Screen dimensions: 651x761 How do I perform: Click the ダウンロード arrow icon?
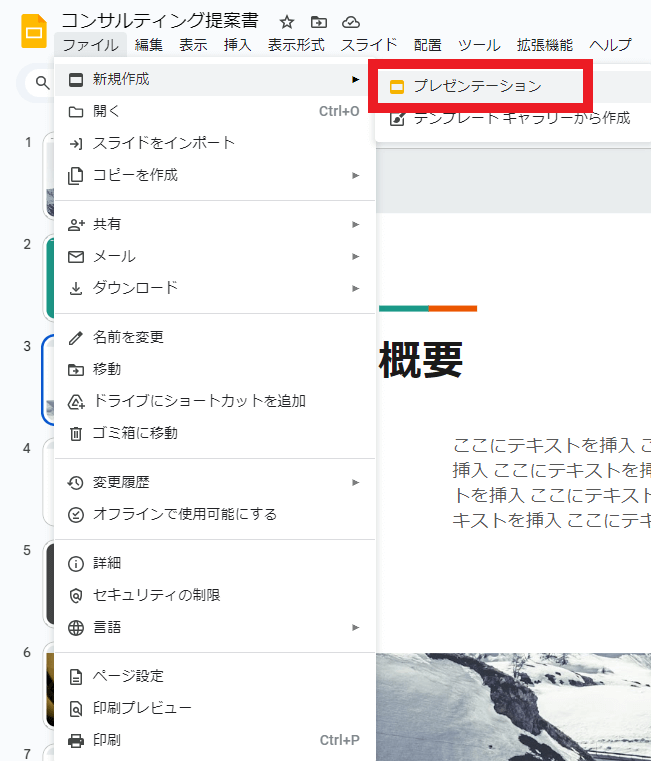click(x=76, y=289)
